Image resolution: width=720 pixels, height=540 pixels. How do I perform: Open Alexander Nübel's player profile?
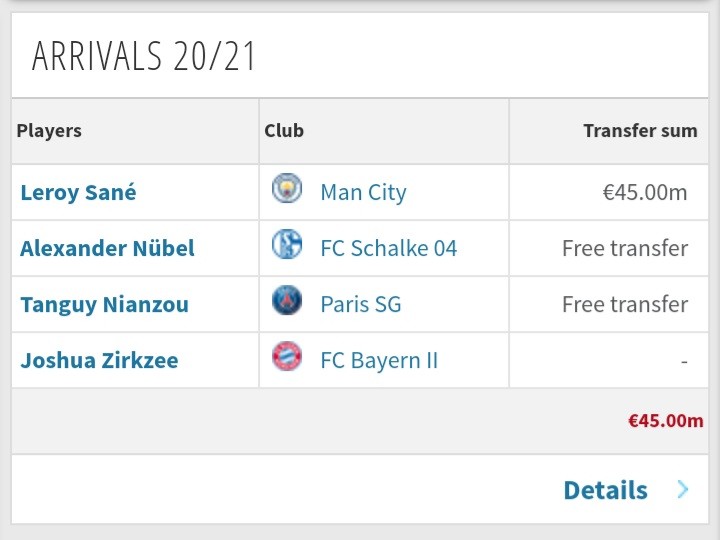107,248
